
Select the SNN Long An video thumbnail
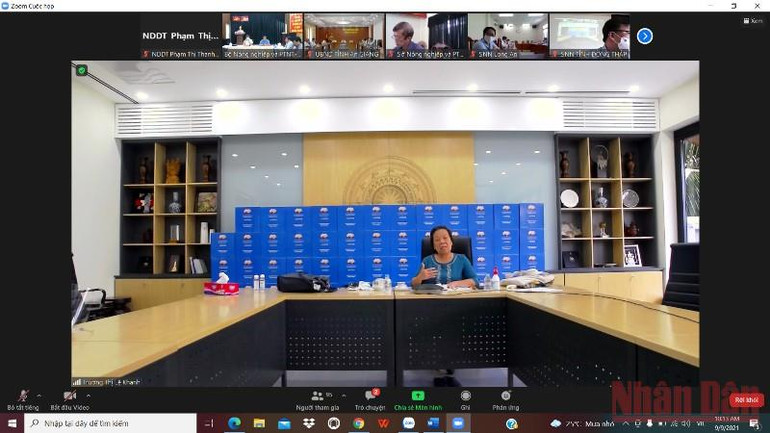click(x=507, y=36)
